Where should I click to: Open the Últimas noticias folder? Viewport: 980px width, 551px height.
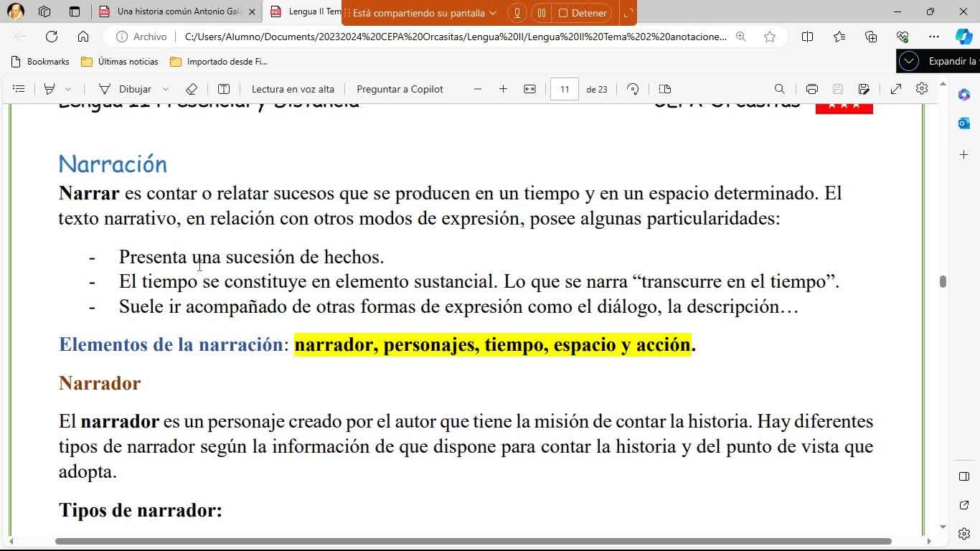tap(119, 62)
